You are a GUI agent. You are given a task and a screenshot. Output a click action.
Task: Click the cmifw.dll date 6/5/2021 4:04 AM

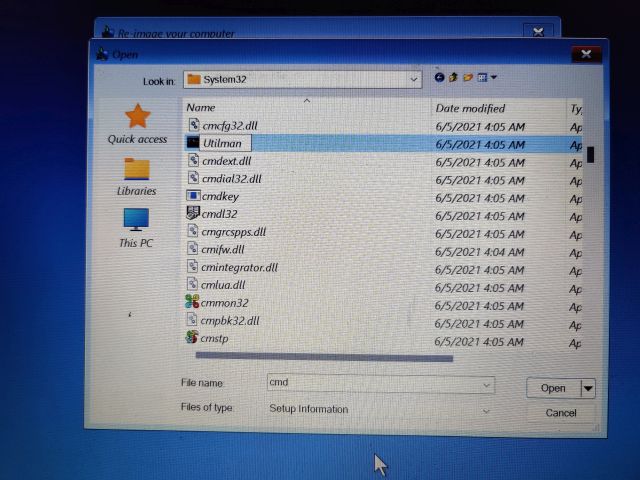[x=479, y=252]
